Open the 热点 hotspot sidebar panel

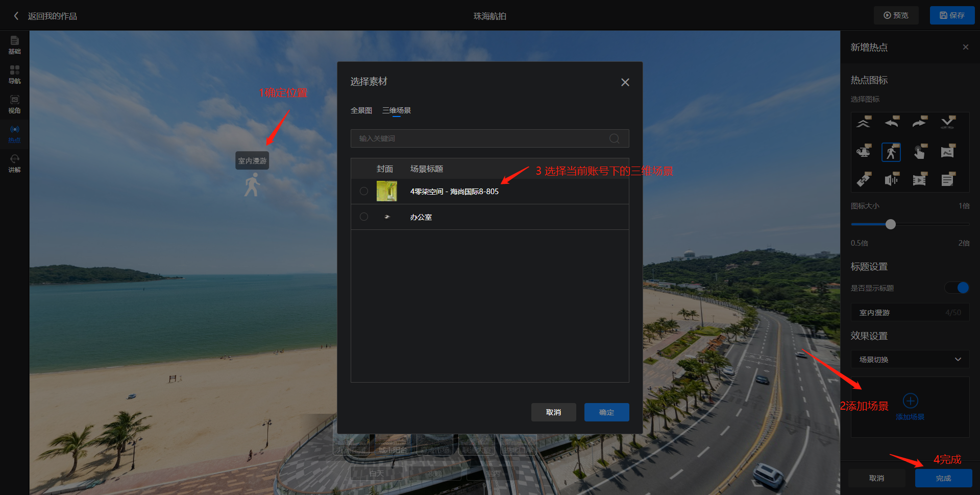[14, 134]
